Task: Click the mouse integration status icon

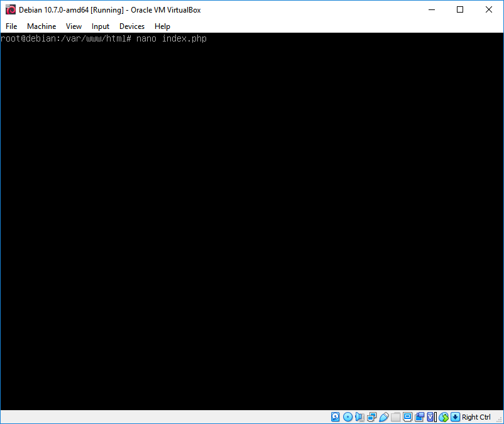Action: coord(444,417)
